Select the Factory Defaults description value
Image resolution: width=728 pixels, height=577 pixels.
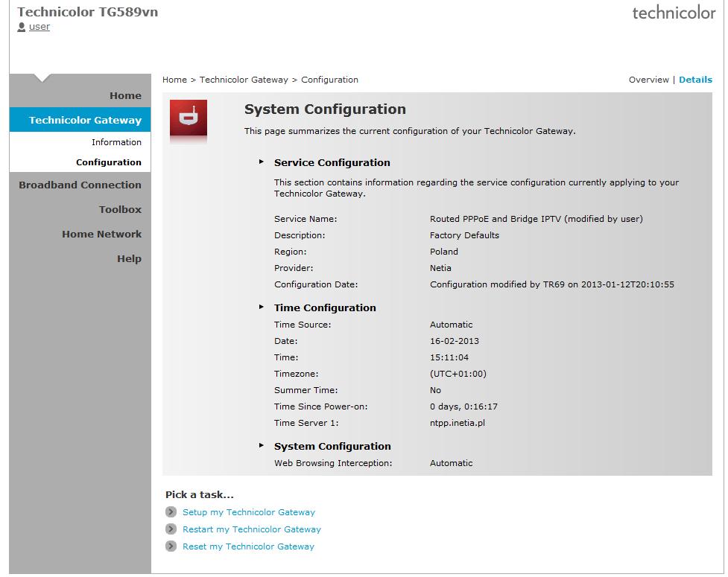464,235
